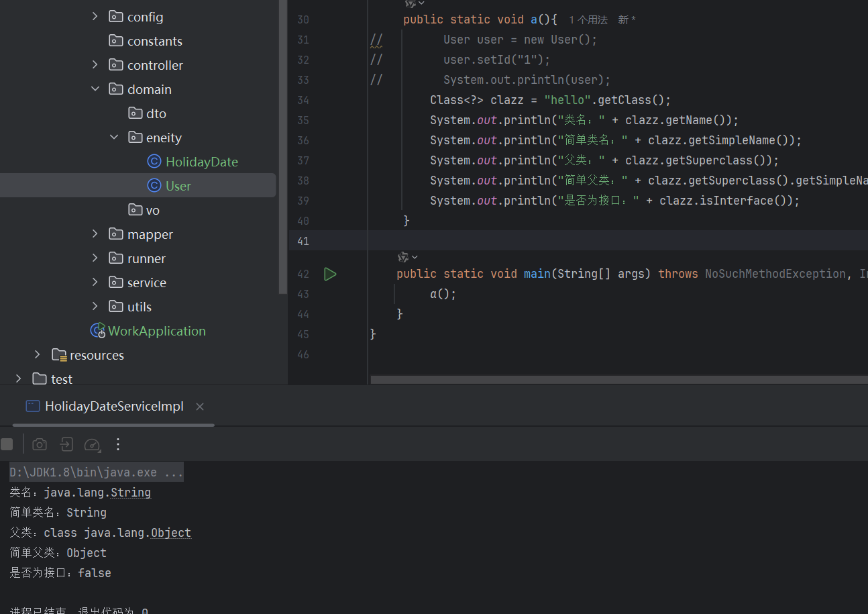
Task: Take a thread dump with the camera icon
Action: click(39, 444)
